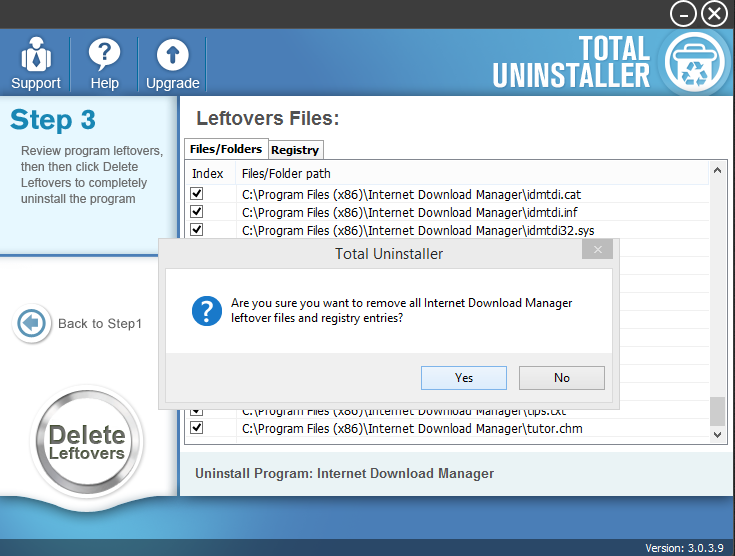Screen dimensions: 735x556
Task: Open the Help question mark icon
Action: [104, 54]
